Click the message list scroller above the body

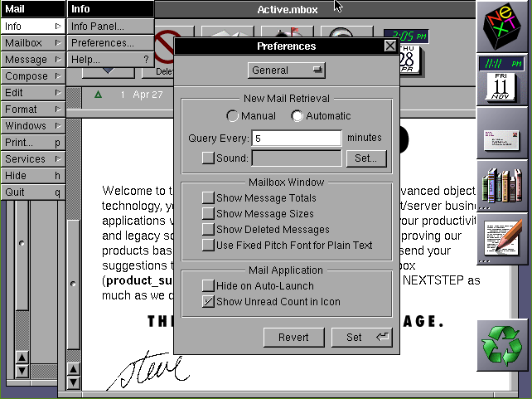74,98
